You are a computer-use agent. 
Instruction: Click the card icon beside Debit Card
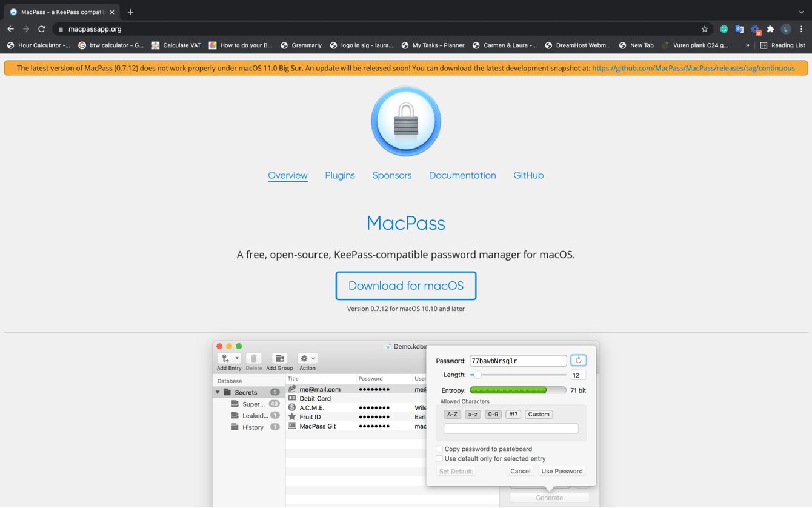pyautogui.click(x=292, y=398)
